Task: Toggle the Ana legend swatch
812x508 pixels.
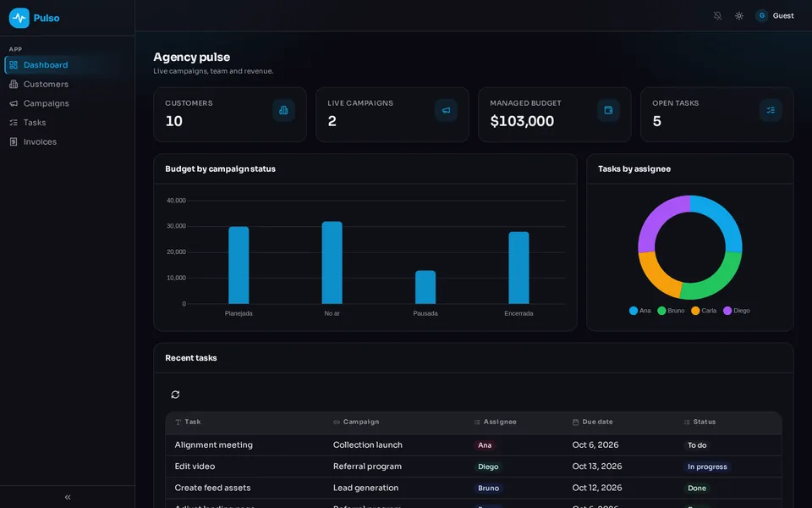Action: pos(633,311)
